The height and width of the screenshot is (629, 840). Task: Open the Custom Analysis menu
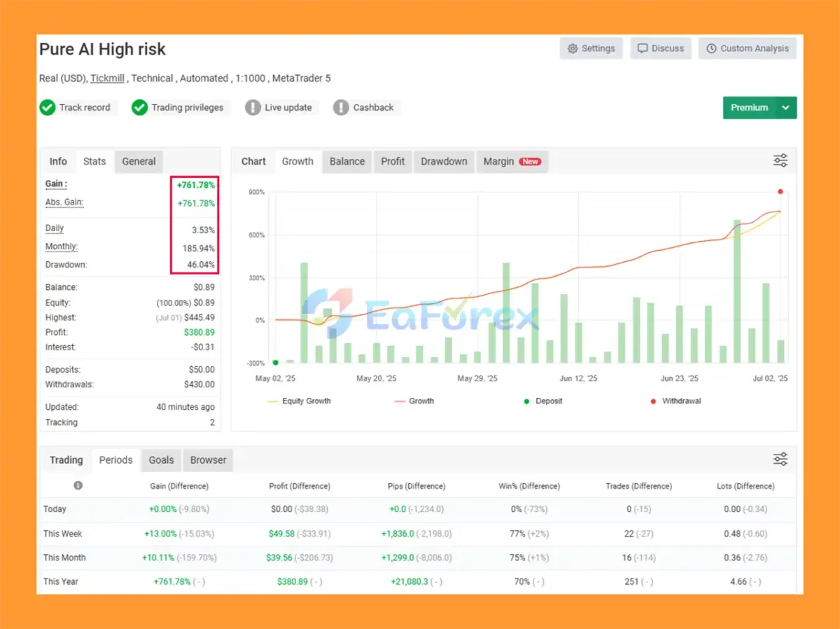(x=747, y=48)
